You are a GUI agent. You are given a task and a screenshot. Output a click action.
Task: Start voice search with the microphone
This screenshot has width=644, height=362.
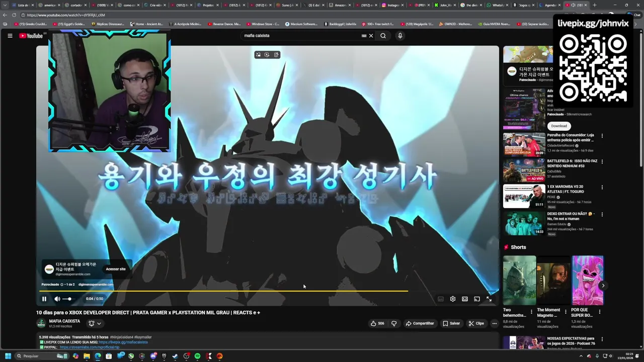pos(400,36)
